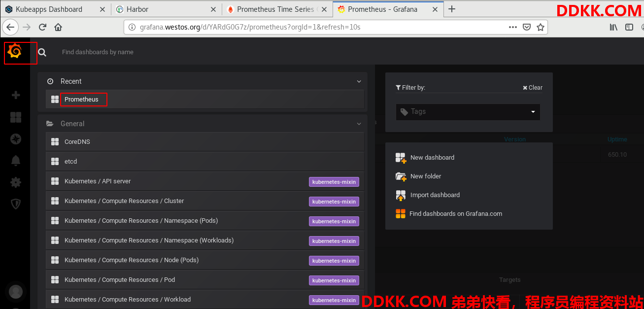Viewport: 644px width, 309px height.
Task: Switch to the Prometheus Time Series tab
Action: point(277,9)
